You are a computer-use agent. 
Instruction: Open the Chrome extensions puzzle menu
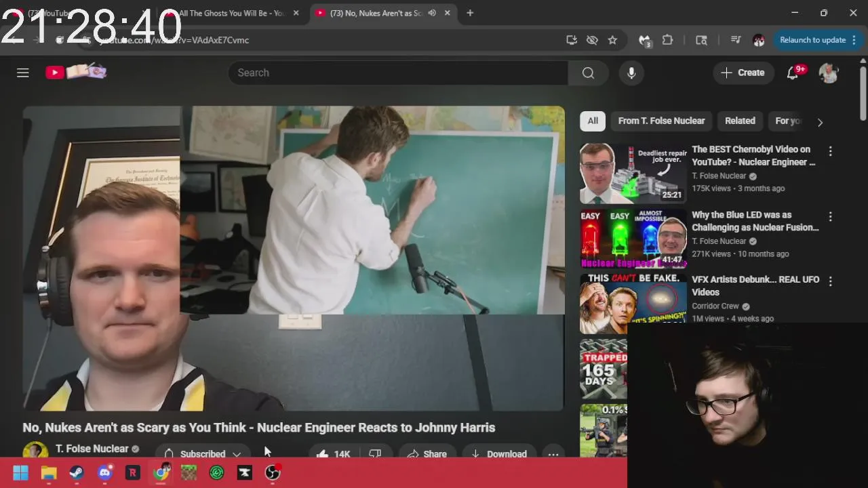(667, 40)
